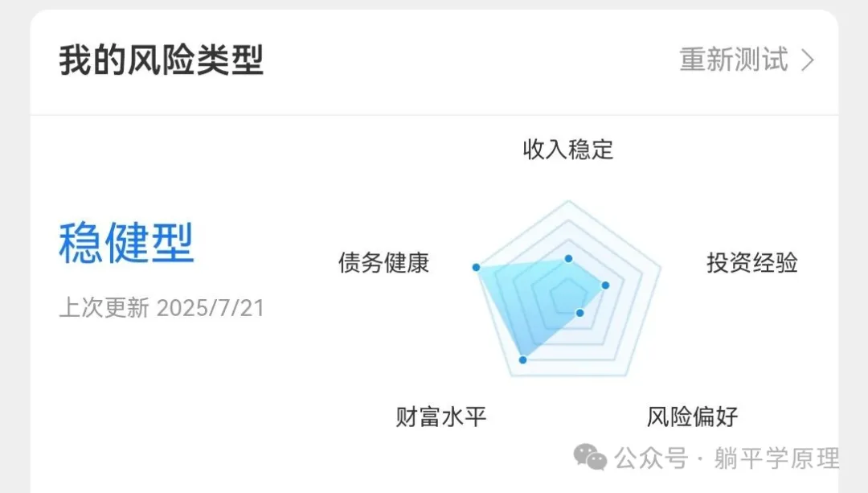Select the 收入稳定 radar axis label

pos(568,150)
